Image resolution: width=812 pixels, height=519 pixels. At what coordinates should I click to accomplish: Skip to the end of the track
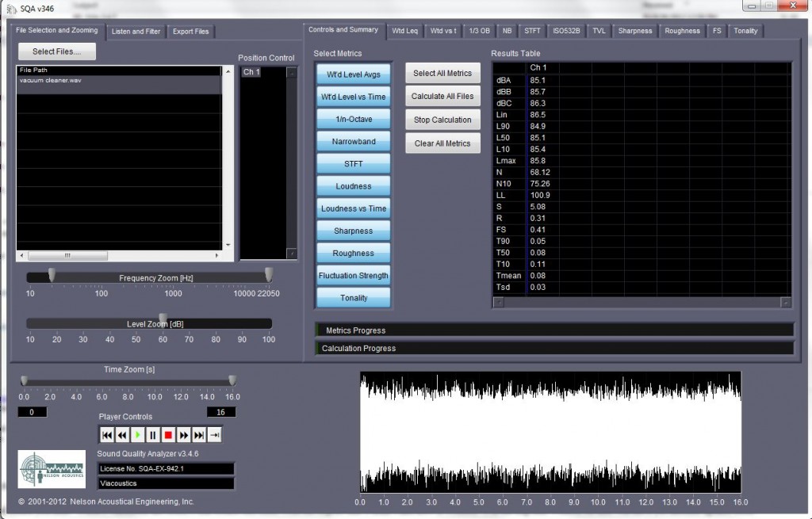point(197,434)
